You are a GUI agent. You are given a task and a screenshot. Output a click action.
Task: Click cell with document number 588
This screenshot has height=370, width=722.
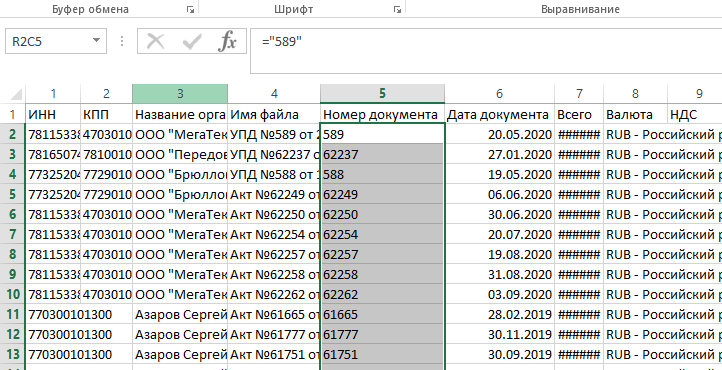382,174
